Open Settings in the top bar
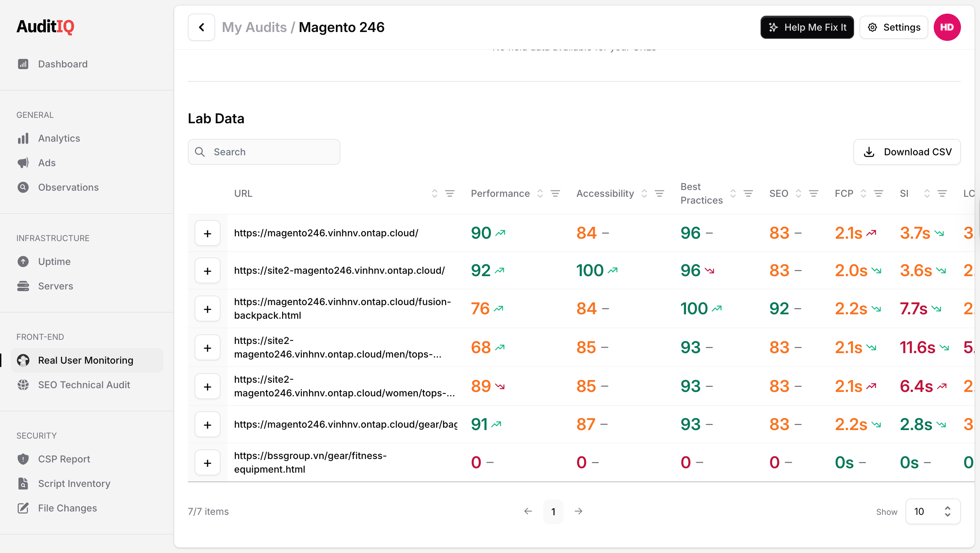This screenshot has width=980, height=553. click(x=894, y=27)
